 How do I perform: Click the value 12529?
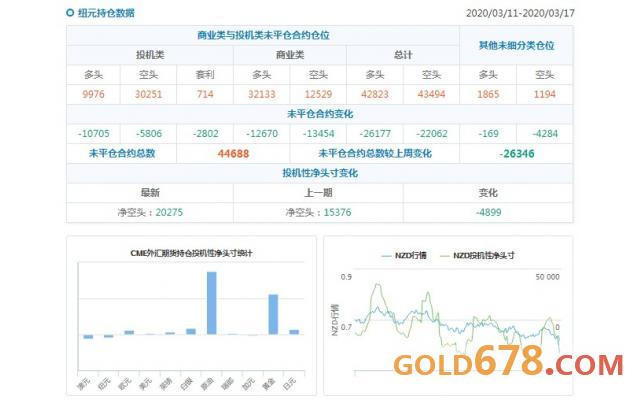click(318, 94)
